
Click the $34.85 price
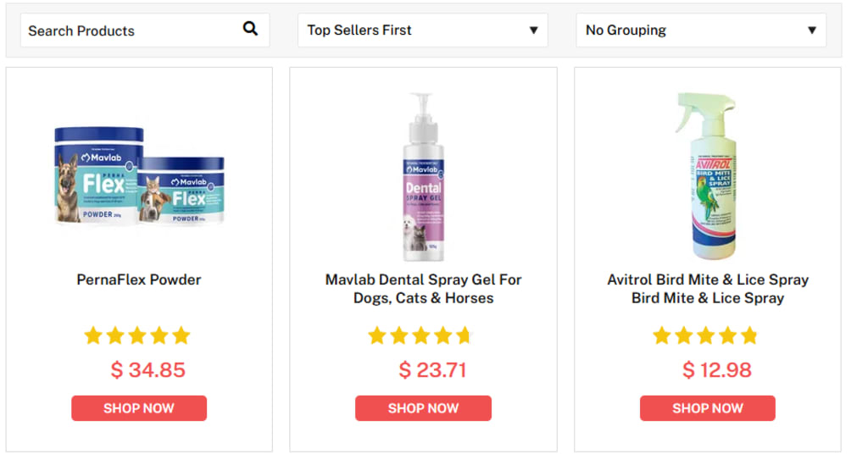148,370
